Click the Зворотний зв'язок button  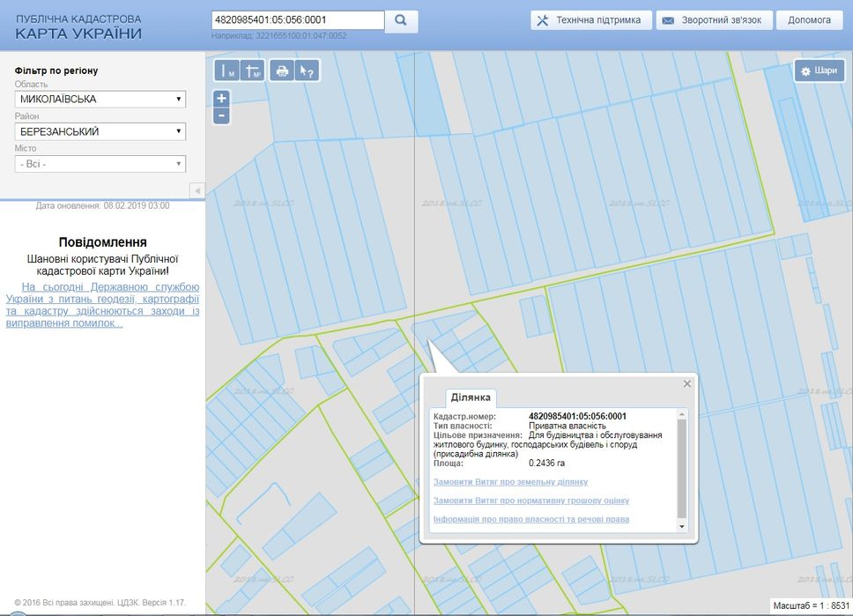pos(714,19)
